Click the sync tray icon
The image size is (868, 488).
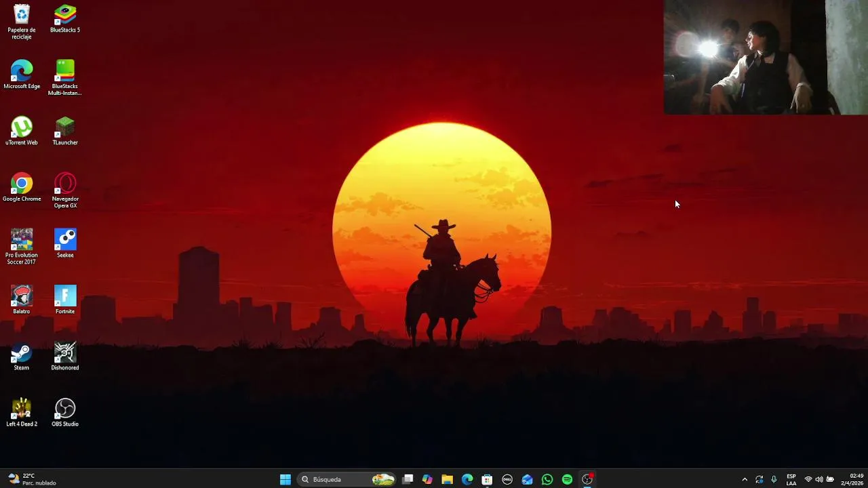759,479
